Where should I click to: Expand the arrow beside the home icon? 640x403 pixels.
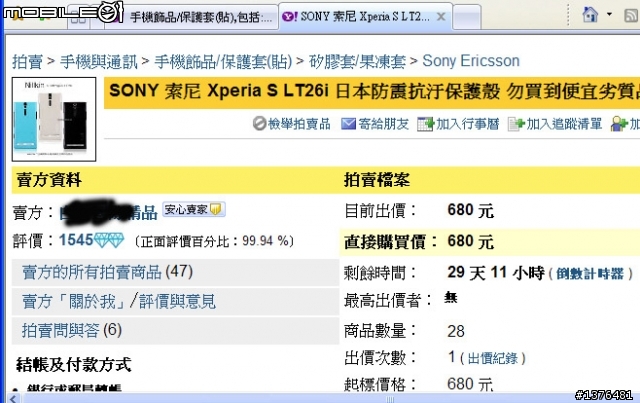click(x=609, y=15)
